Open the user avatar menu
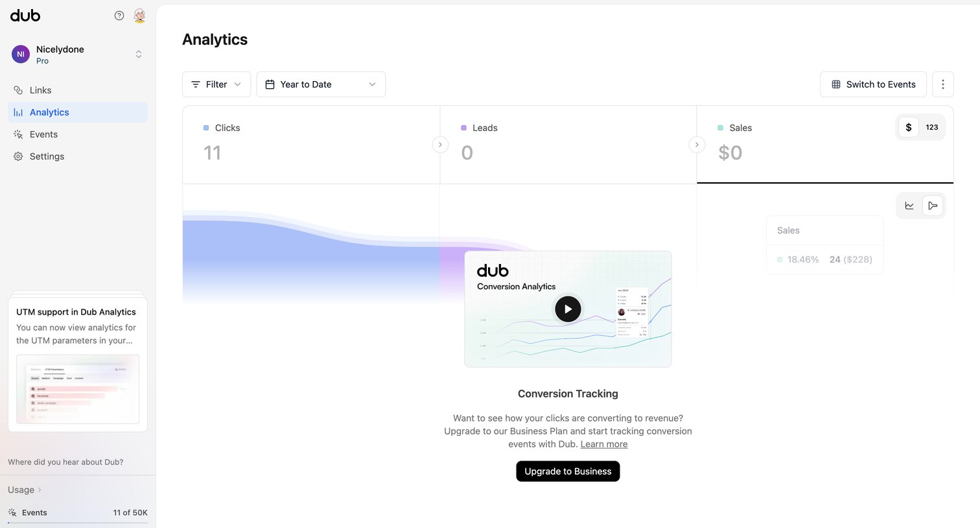 pos(139,16)
